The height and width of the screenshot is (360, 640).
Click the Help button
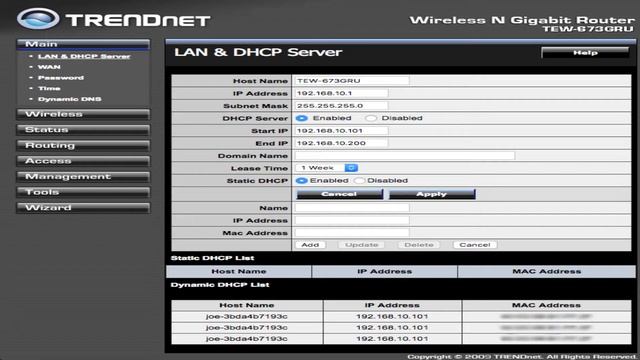(x=585, y=53)
